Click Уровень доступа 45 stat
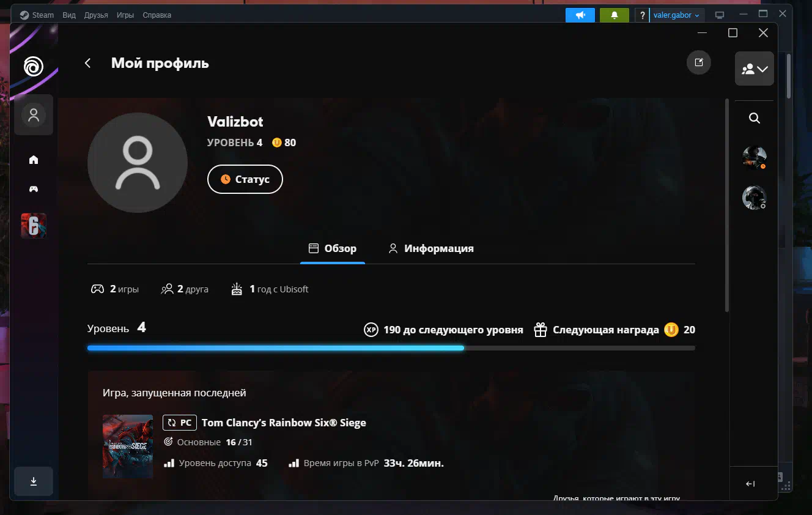The image size is (812, 515). (216, 463)
